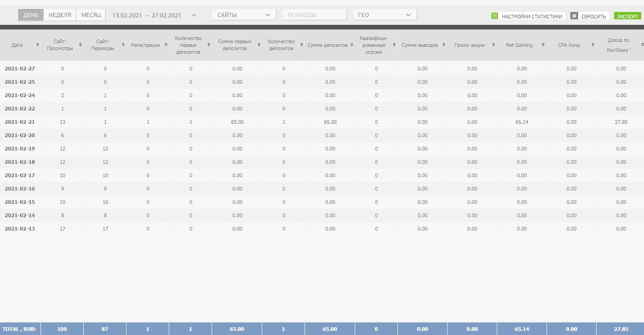Select the date cell 2021-02-16
The image size is (644, 335).
(20, 189)
